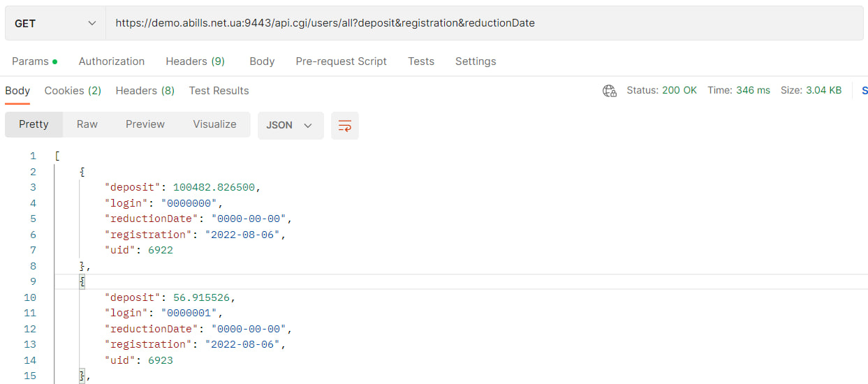This screenshot has width=868, height=384.
Task: Switch to the Authorization tab
Action: [112, 61]
